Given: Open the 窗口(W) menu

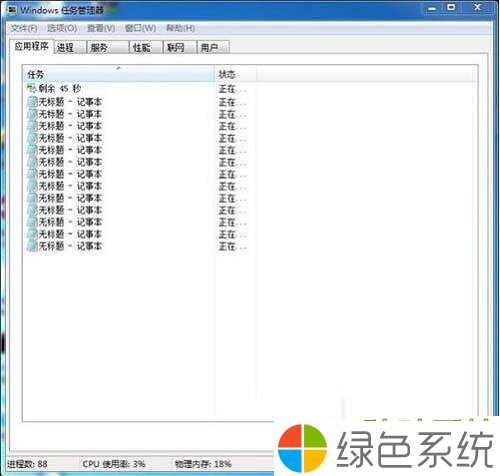Looking at the screenshot, I should [x=140, y=28].
